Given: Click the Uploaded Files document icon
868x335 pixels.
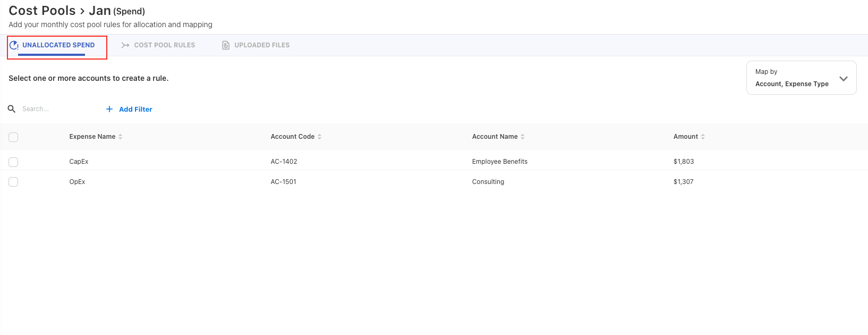Looking at the screenshot, I should (x=226, y=45).
